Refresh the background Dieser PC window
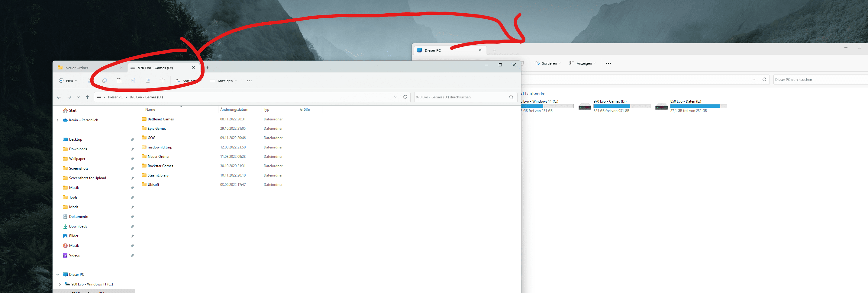 click(x=764, y=79)
